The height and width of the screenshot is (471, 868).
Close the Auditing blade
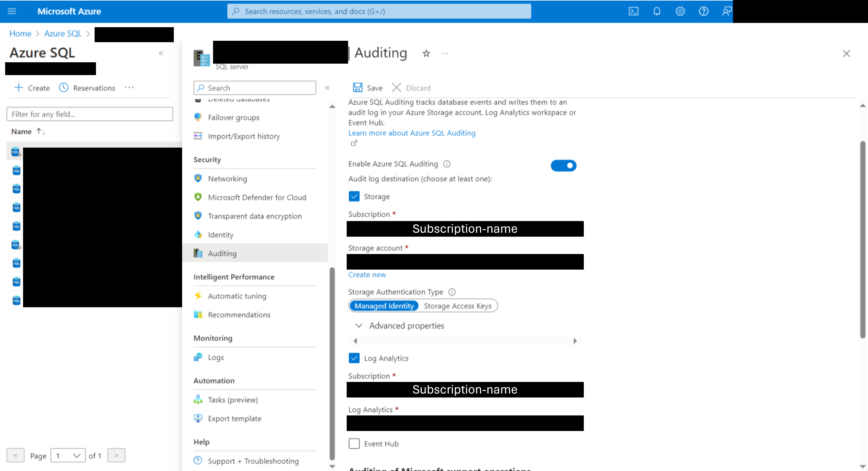click(846, 54)
